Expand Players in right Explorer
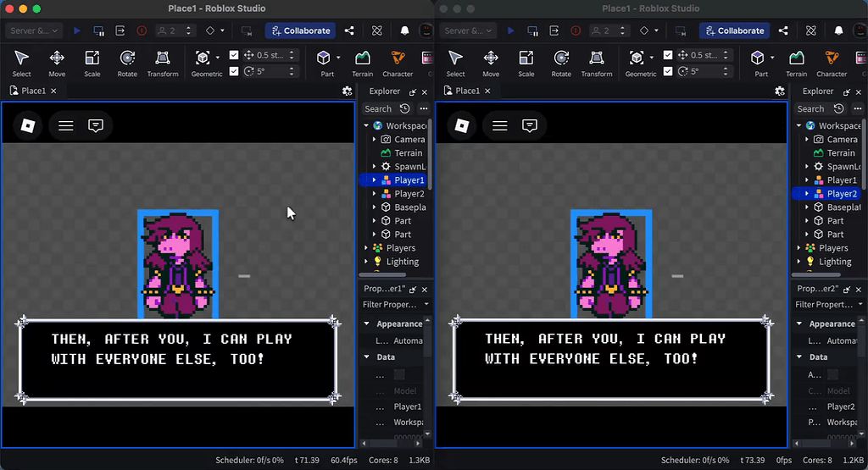 point(798,248)
